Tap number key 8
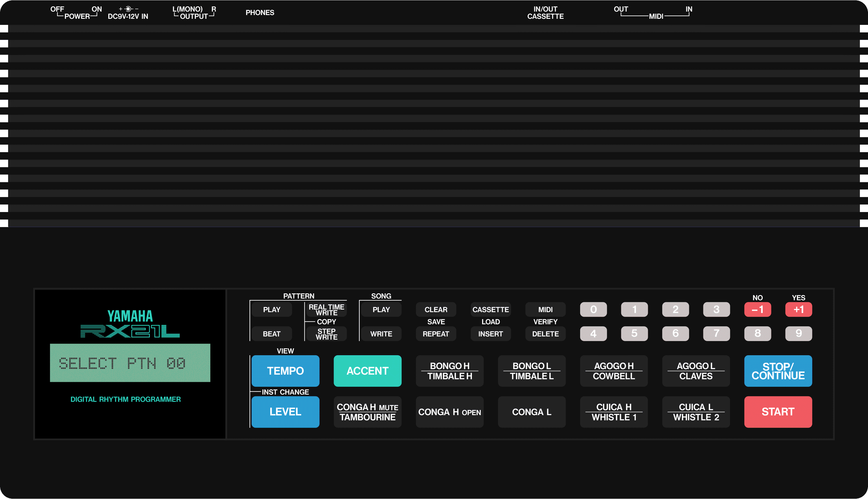Screen dimensions: 868x499 point(758,334)
